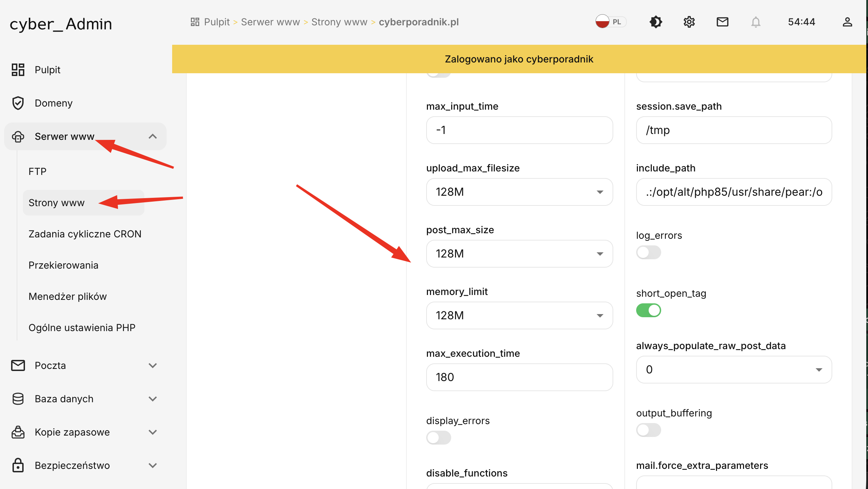Click the Bezpieczeństwo lock icon

tap(18, 465)
